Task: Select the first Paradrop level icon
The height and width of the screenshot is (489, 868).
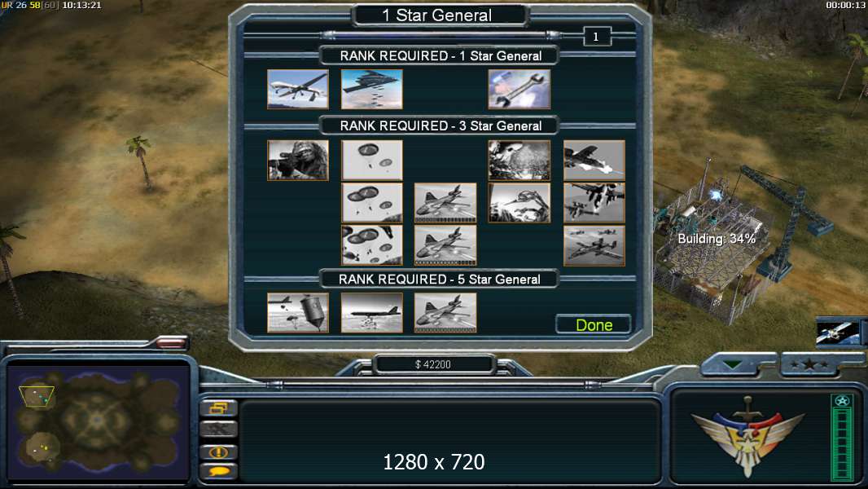Action: coord(371,160)
